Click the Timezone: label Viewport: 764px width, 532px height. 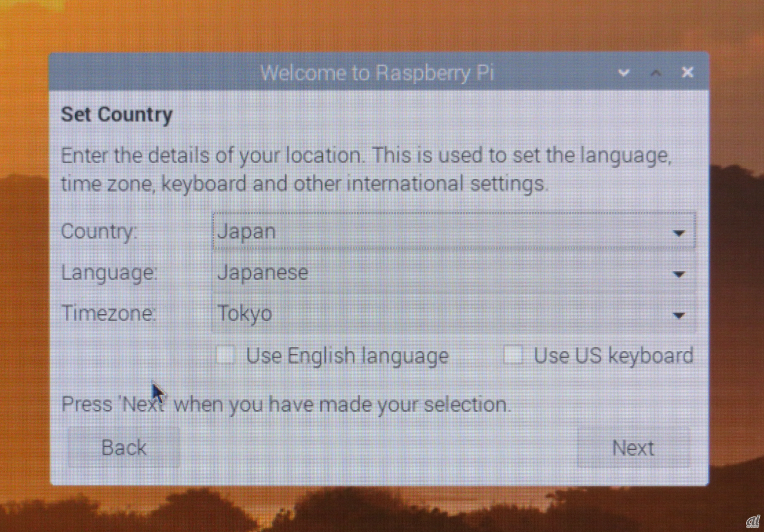[x=109, y=313]
